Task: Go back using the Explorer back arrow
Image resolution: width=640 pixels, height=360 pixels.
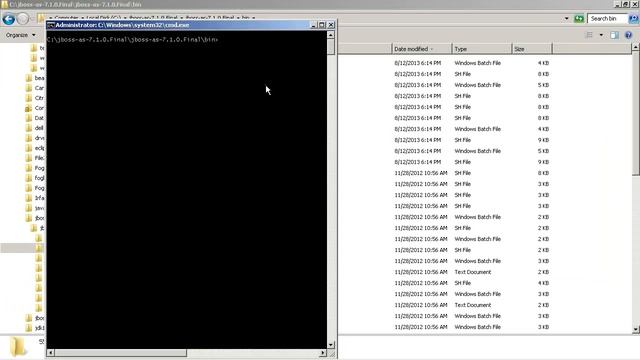Action: coord(9,19)
